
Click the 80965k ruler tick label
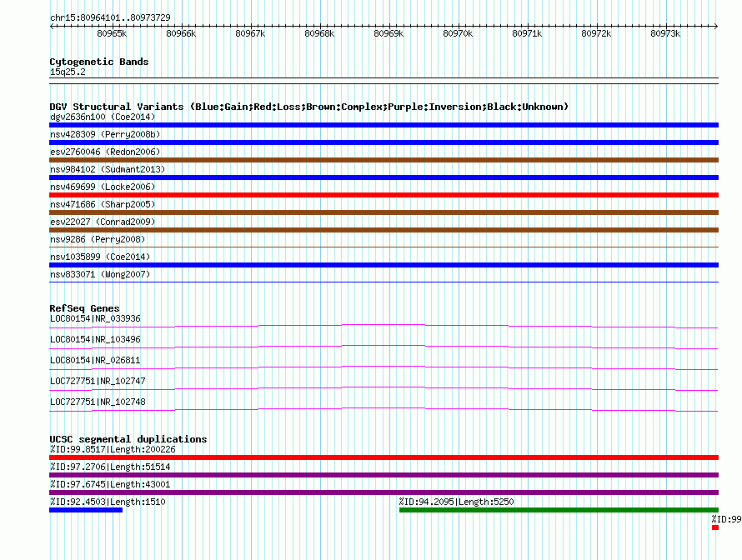[112, 33]
